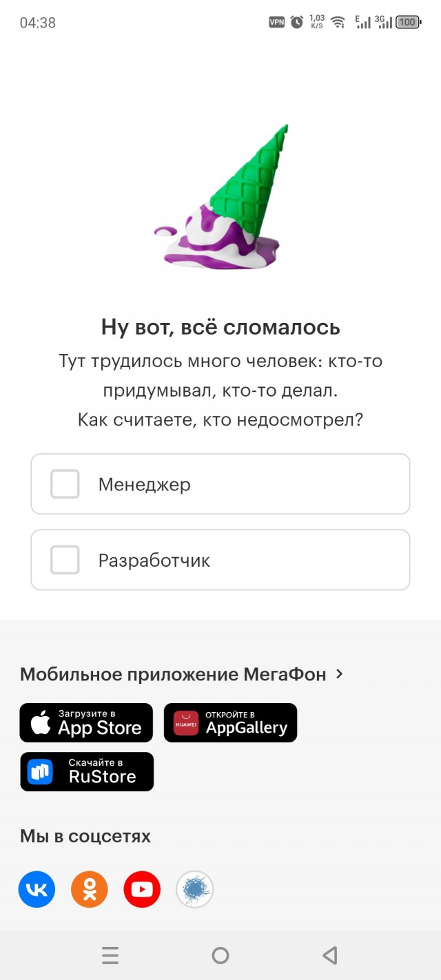Open the VK social network icon

tap(35, 889)
